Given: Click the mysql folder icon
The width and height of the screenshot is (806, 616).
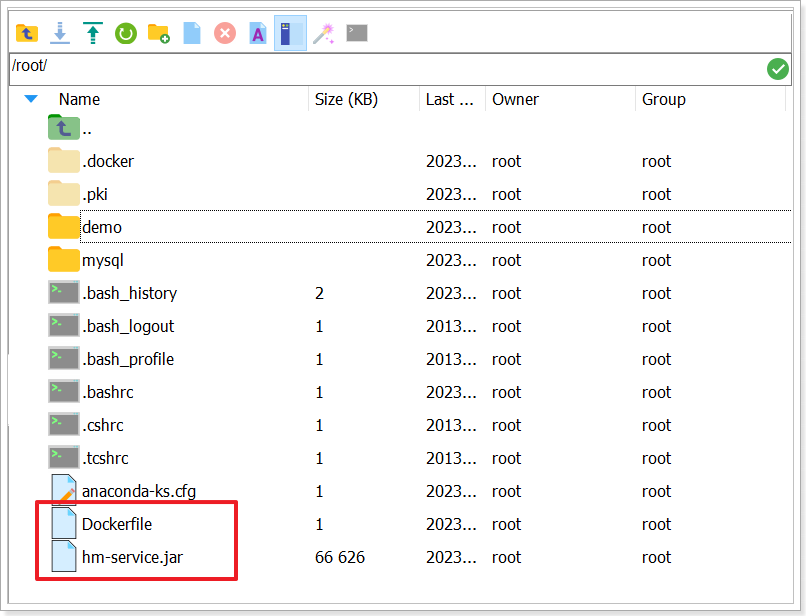Looking at the screenshot, I should [64, 259].
